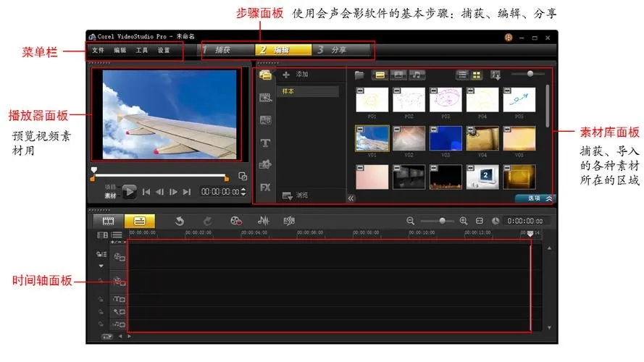Open the Sound Mixer waveform icon
644x362 pixels.
coord(264,220)
